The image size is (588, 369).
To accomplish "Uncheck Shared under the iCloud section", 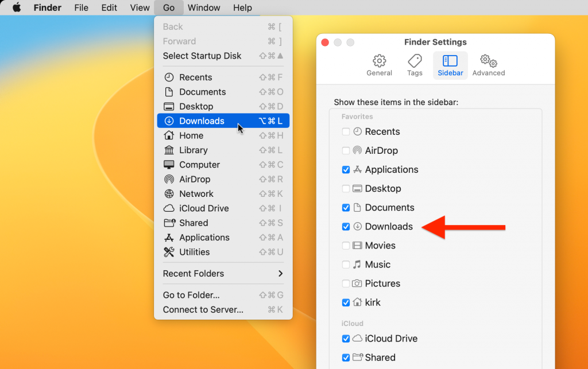I will (346, 357).
